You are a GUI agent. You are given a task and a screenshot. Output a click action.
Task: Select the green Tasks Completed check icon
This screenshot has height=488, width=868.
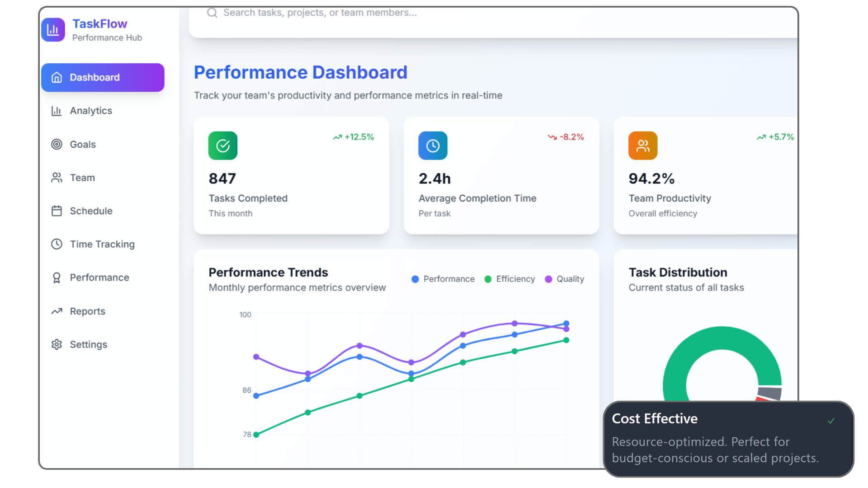[222, 145]
